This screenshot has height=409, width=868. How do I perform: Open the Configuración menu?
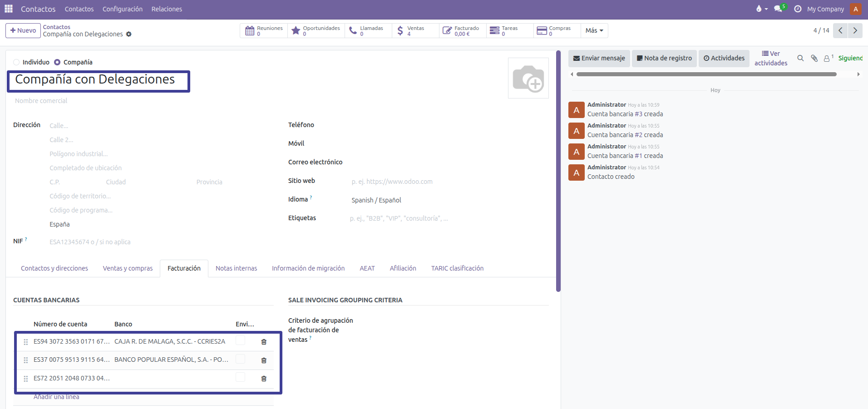click(x=122, y=9)
